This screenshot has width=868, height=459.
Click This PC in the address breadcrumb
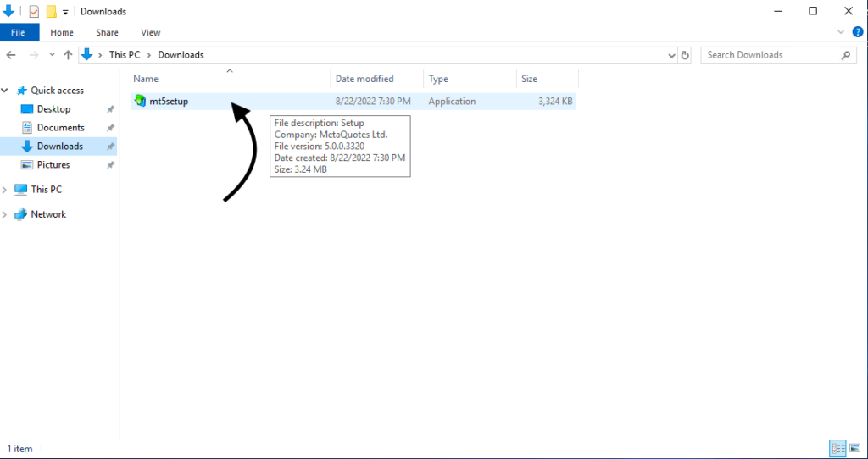[x=126, y=55]
